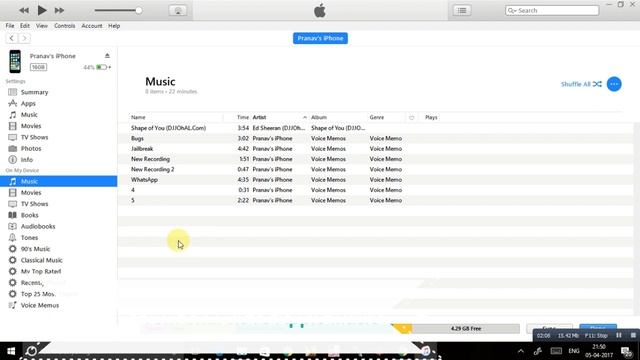The image size is (640, 360).
Task: Select the WhatsApp voice memo row
Action: [x=376, y=180]
